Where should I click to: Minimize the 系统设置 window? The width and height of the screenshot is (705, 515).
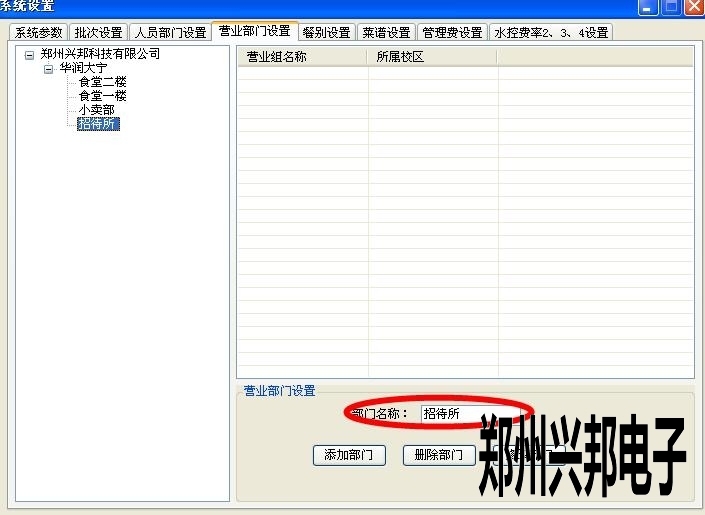click(x=648, y=7)
